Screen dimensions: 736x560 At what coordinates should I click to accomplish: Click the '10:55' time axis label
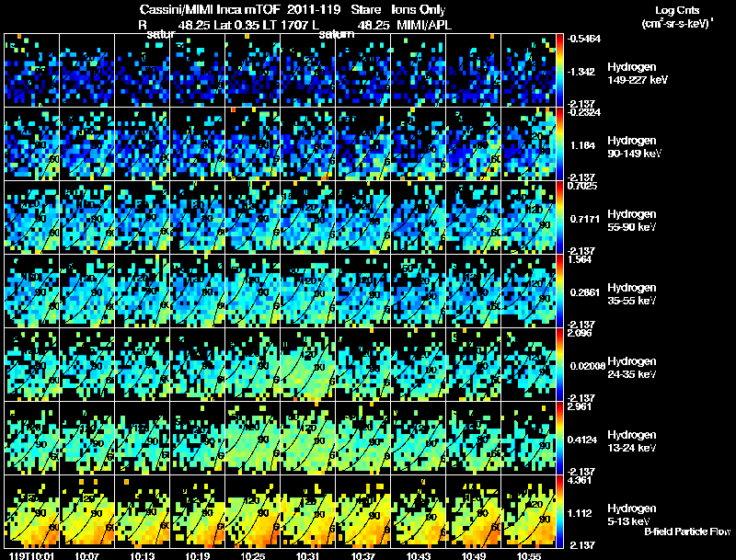tap(529, 555)
